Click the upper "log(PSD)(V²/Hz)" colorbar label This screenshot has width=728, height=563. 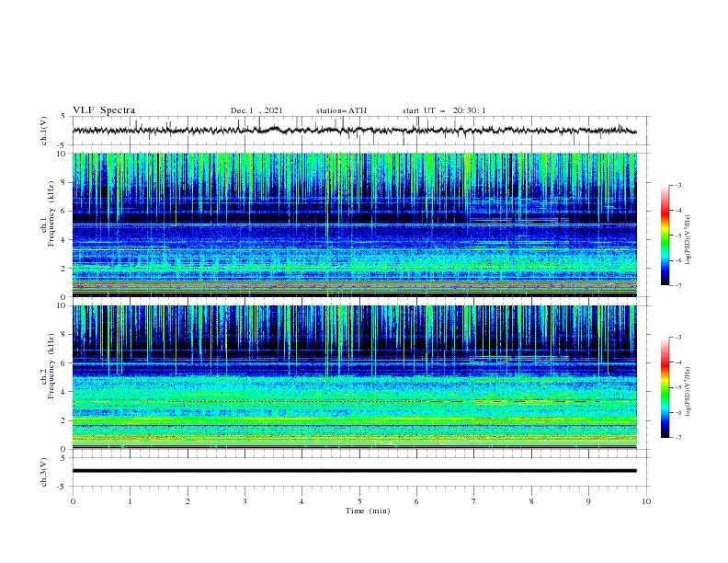pos(688,240)
